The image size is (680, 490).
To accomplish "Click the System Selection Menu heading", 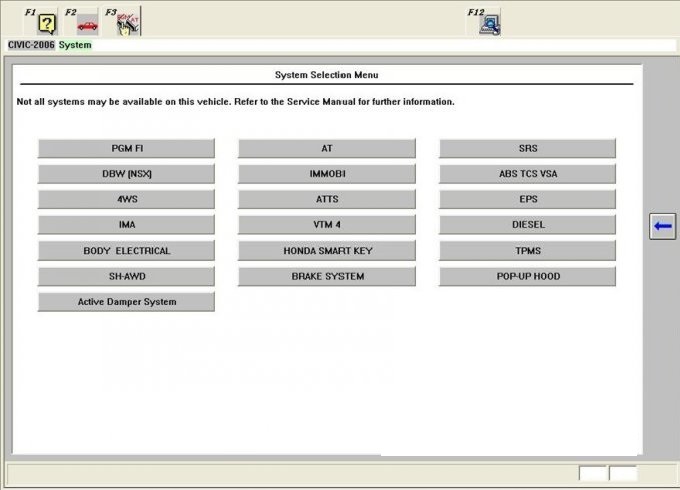I will (327, 75).
